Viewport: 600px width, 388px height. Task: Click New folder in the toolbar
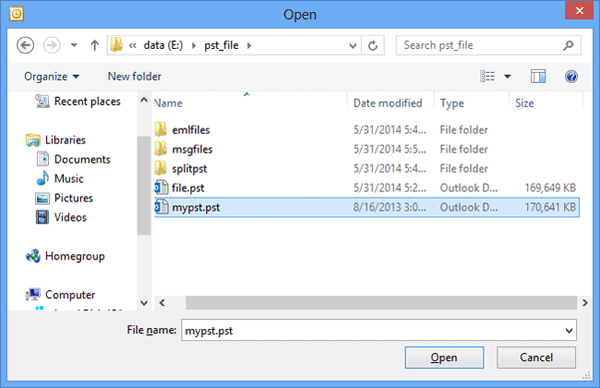(134, 77)
